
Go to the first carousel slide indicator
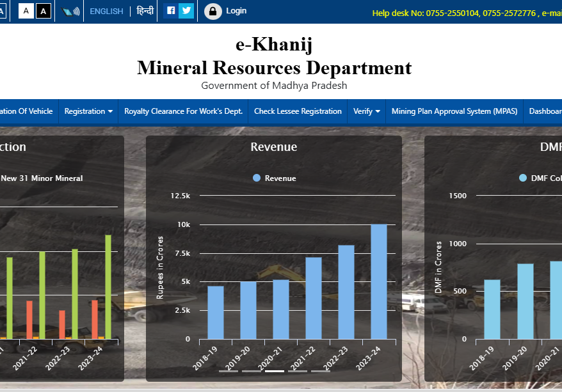click(229, 372)
